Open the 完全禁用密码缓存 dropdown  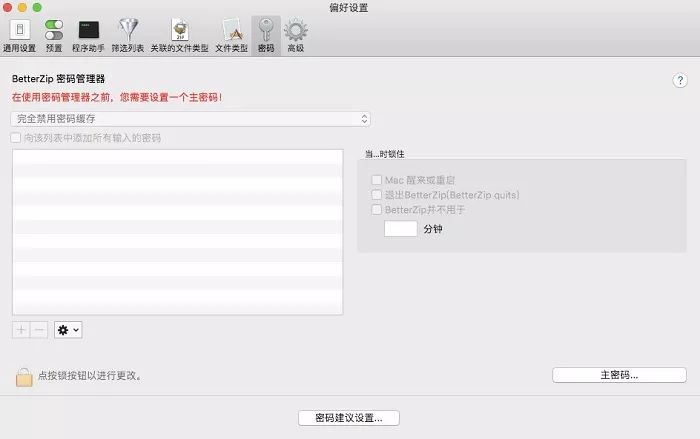pyautogui.click(x=191, y=119)
